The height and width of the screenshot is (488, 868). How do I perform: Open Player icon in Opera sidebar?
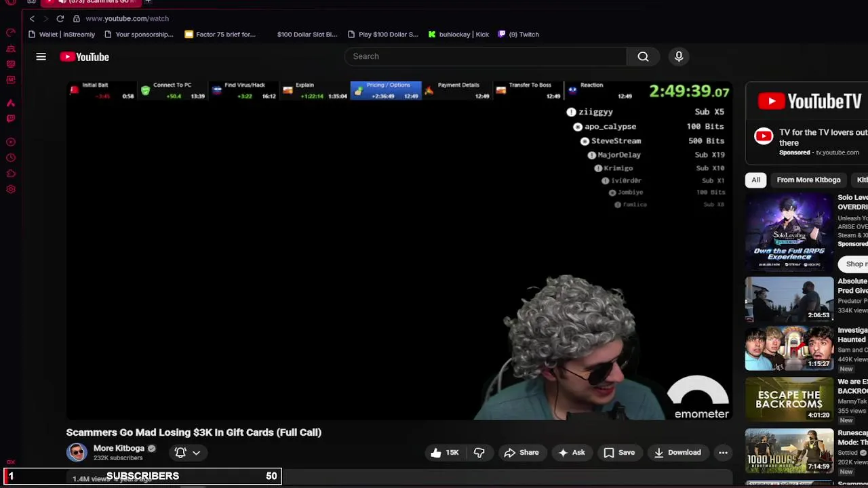click(11, 142)
